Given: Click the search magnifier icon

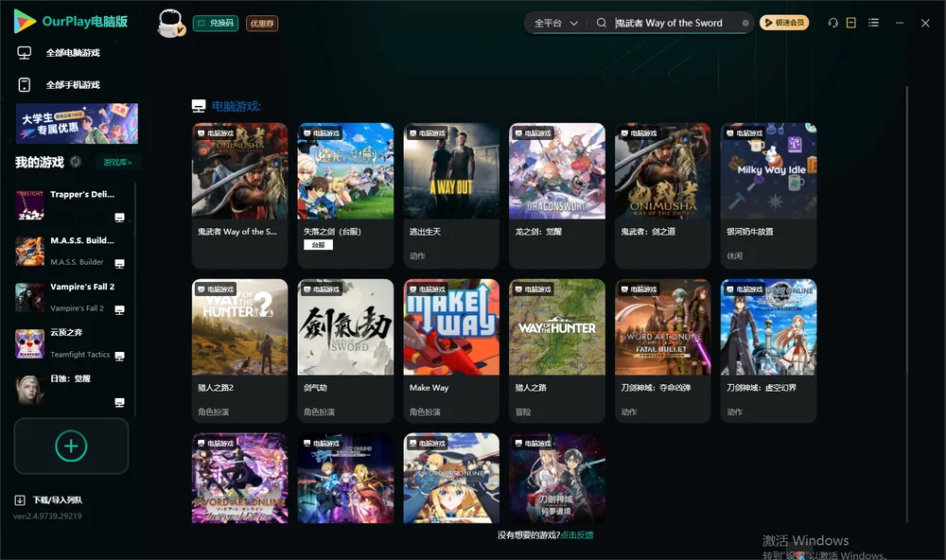Looking at the screenshot, I should [x=602, y=23].
